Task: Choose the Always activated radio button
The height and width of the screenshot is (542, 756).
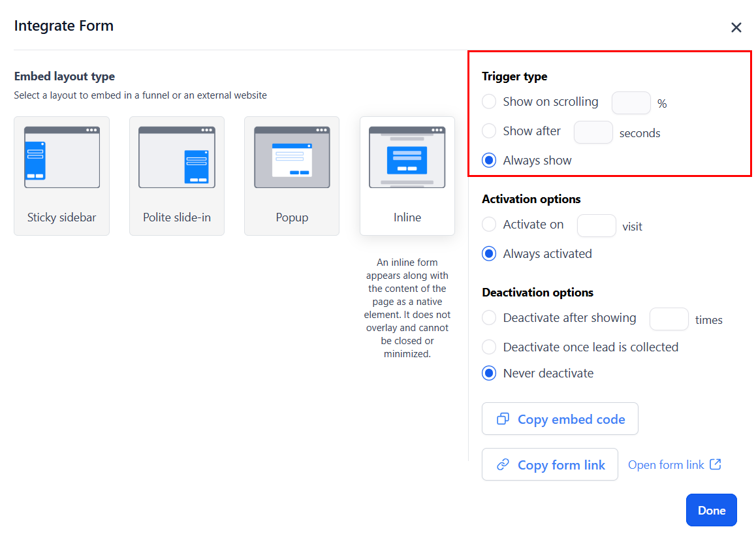Action: pyautogui.click(x=489, y=253)
